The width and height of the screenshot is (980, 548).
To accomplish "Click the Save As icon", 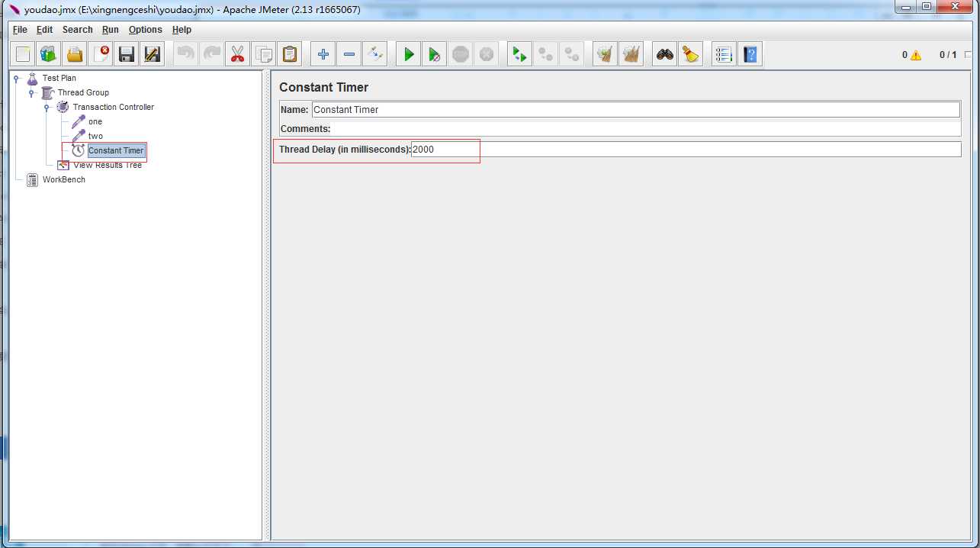I will tap(153, 54).
